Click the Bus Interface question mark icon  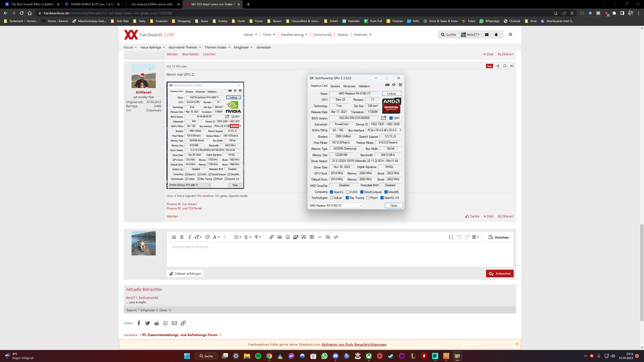[400, 130]
